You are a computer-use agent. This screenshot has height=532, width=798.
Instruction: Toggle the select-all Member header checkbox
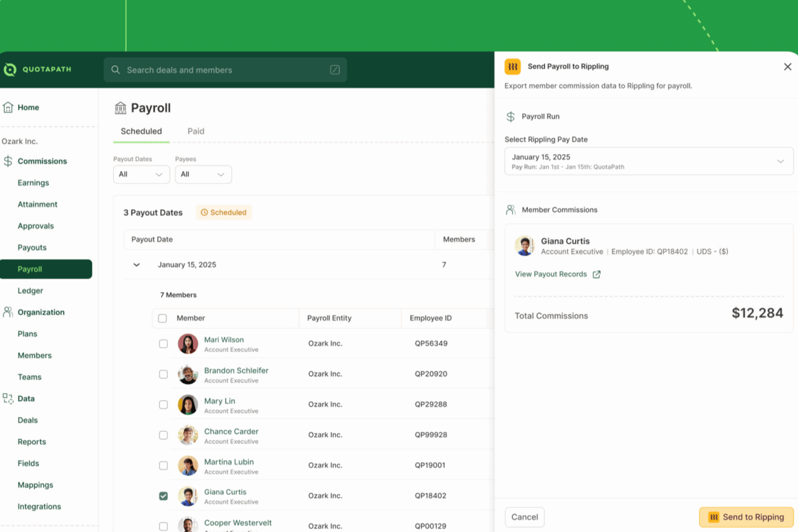coord(162,319)
